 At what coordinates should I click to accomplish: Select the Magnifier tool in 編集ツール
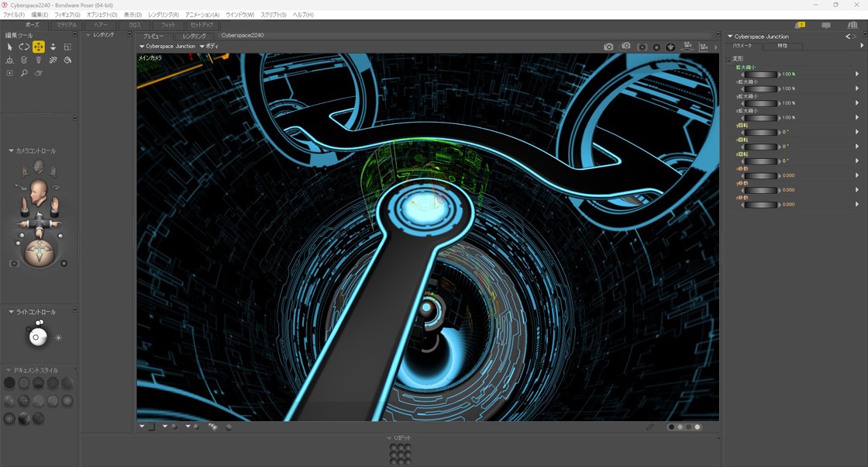click(x=24, y=73)
